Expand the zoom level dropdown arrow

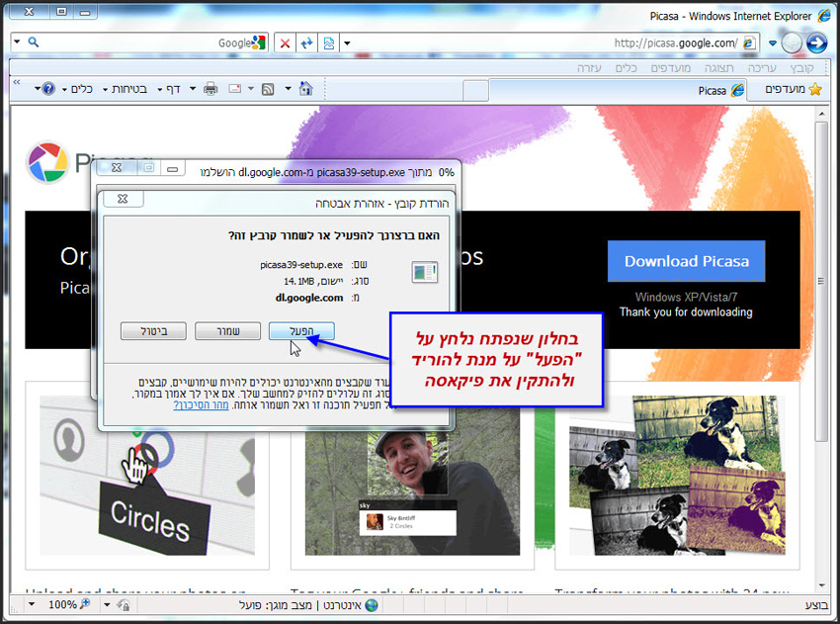32,604
